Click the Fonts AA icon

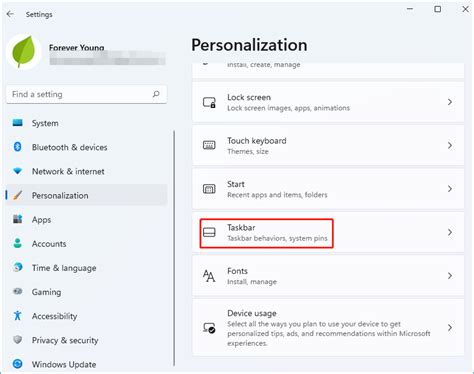coord(209,276)
